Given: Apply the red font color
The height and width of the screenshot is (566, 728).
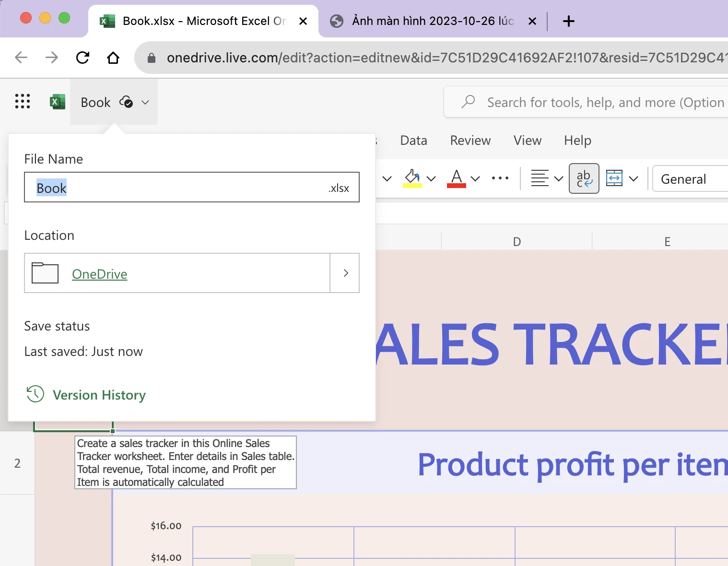Looking at the screenshot, I should (x=456, y=178).
